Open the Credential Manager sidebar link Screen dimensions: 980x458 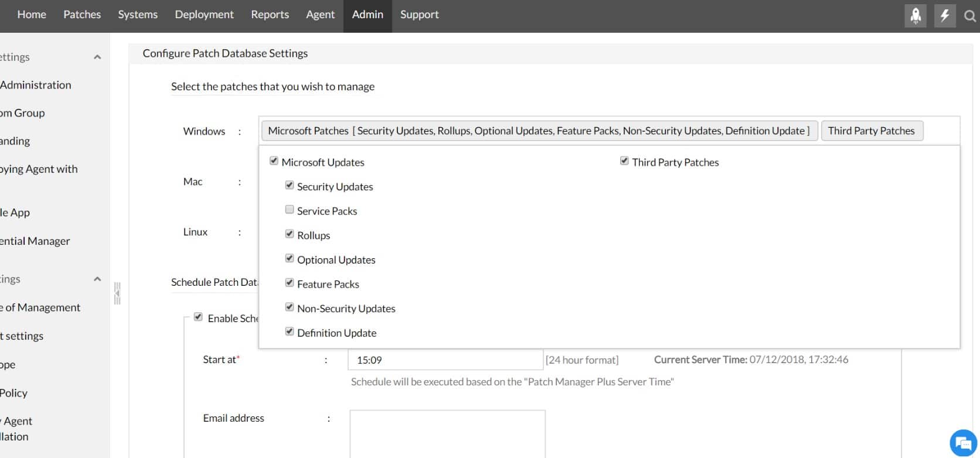(35, 241)
